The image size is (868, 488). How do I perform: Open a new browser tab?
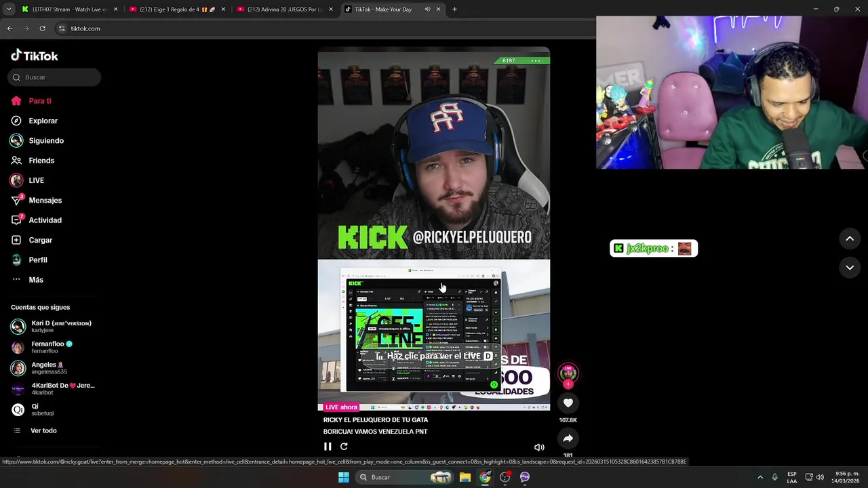coord(454,9)
